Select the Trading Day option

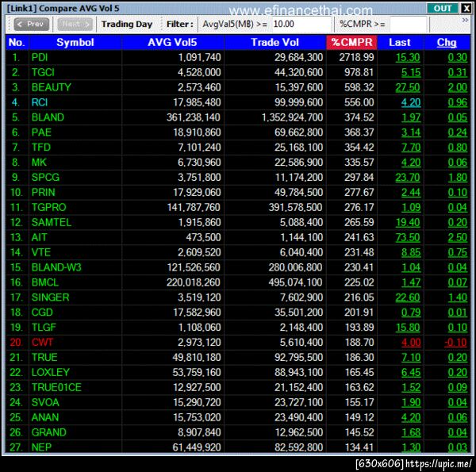click(127, 24)
